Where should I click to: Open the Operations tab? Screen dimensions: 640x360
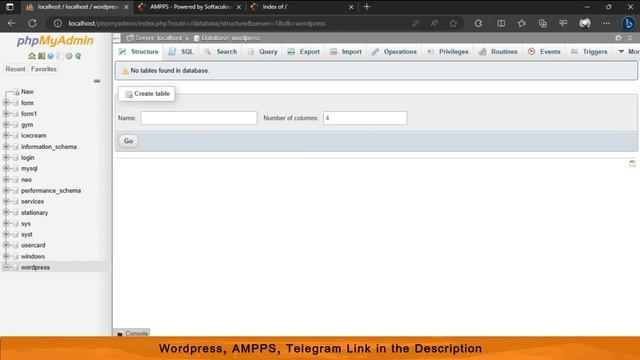click(x=394, y=52)
